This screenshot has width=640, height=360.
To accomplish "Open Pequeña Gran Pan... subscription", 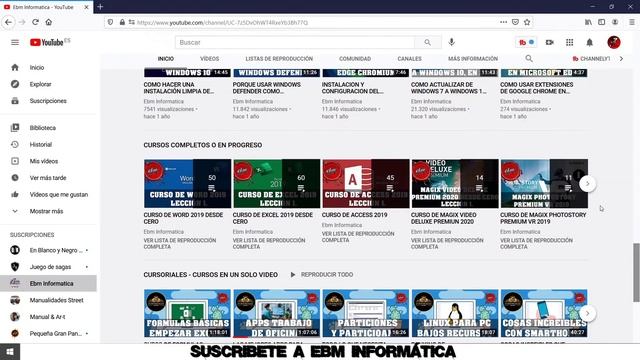I will (48, 333).
